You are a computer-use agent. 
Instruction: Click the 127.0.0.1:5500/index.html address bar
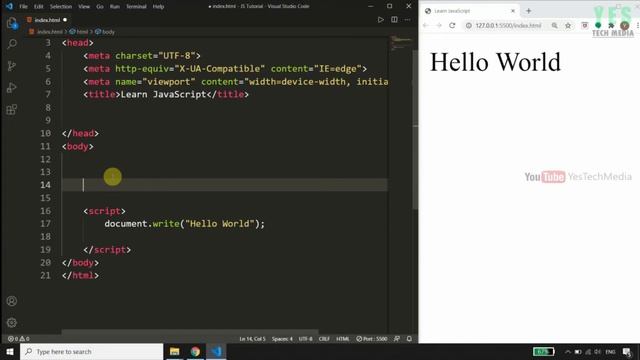coord(509,25)
